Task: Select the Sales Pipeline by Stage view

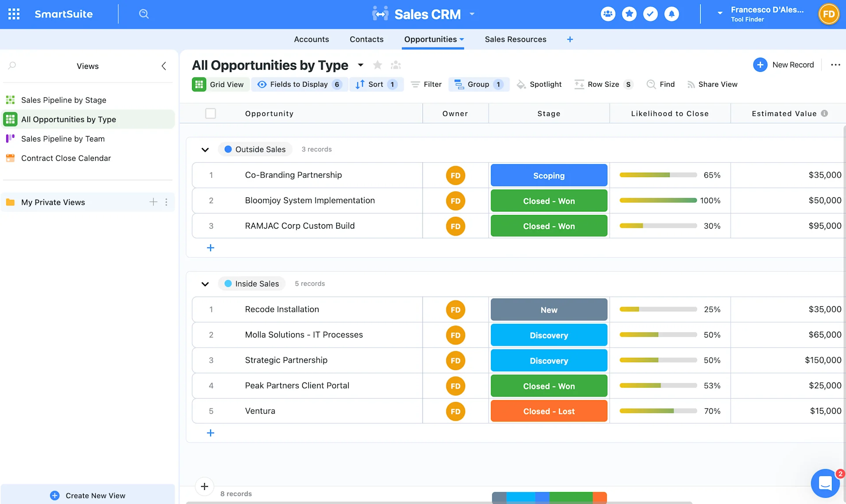Action: tap(63, 100)
